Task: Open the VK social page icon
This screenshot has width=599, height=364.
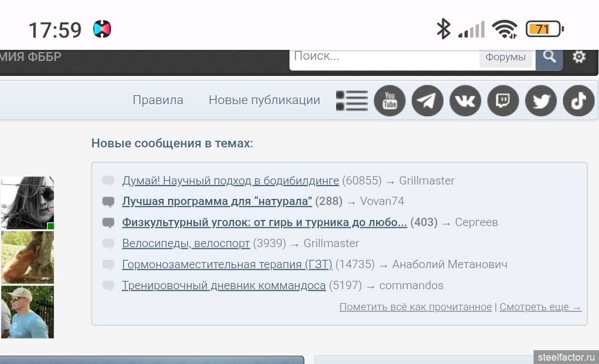Action: (465, 101)
